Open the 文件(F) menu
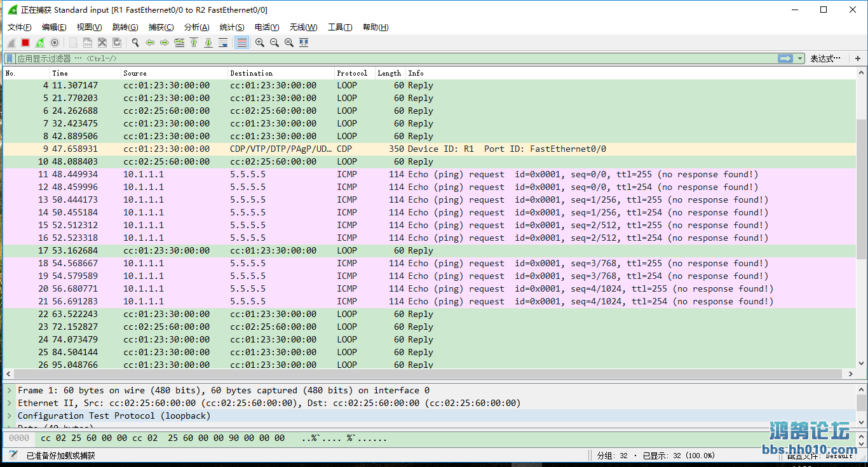Viewport: 868px width, 467px height. (20, 27)
